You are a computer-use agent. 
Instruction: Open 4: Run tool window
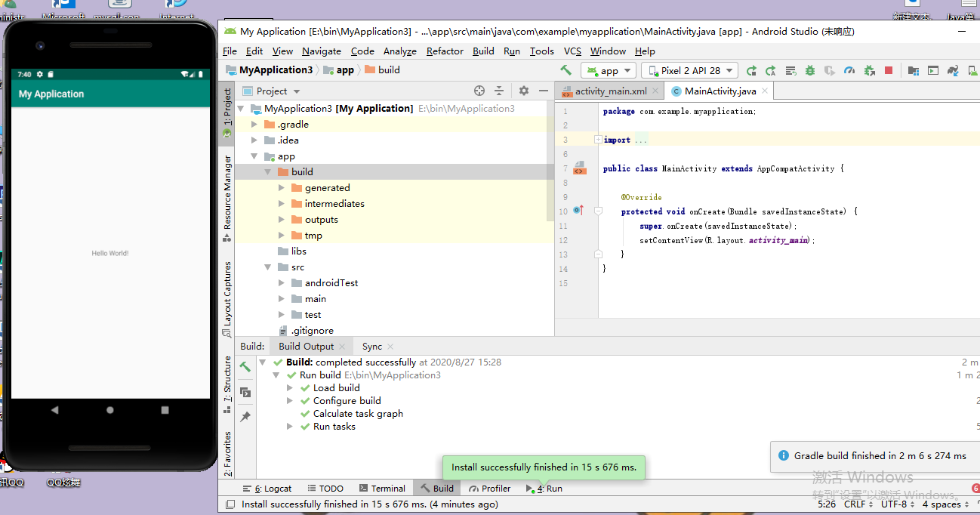(544, 489)
